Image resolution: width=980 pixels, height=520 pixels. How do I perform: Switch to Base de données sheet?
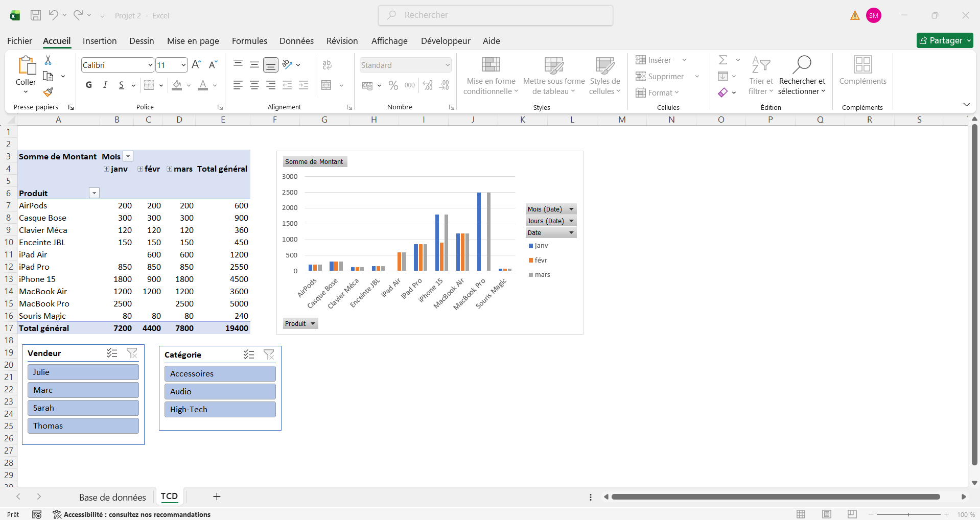[112, 497]
